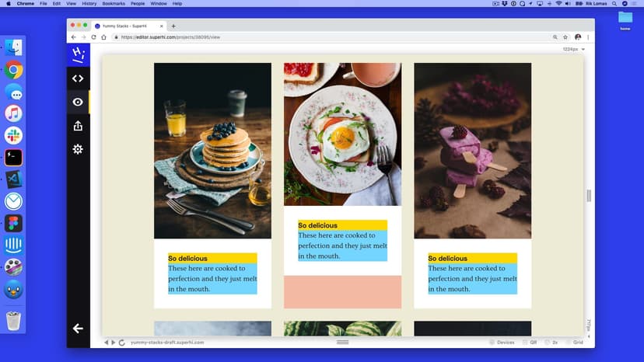
Task: Toggle the Devices option
Action: coord(502,343)
